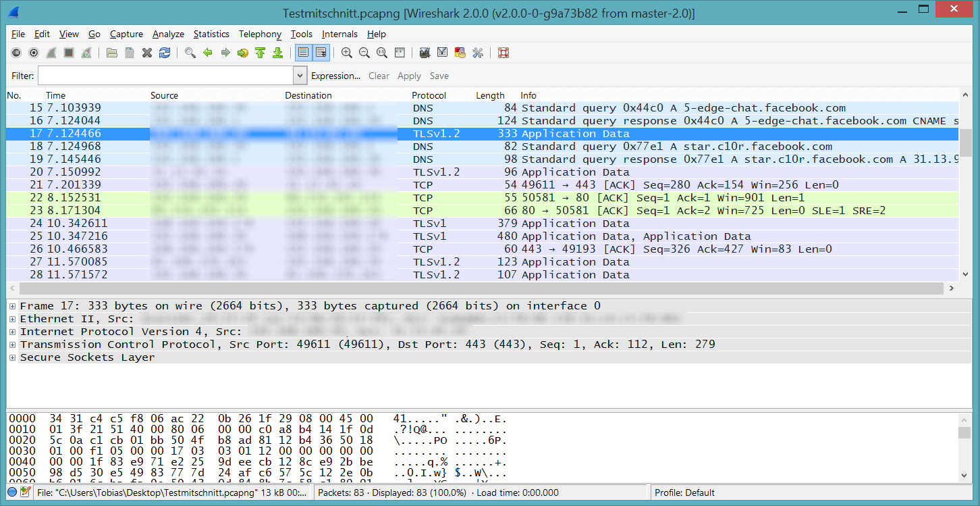Open the File menu
980x506 pixels.
click(18, 34)
